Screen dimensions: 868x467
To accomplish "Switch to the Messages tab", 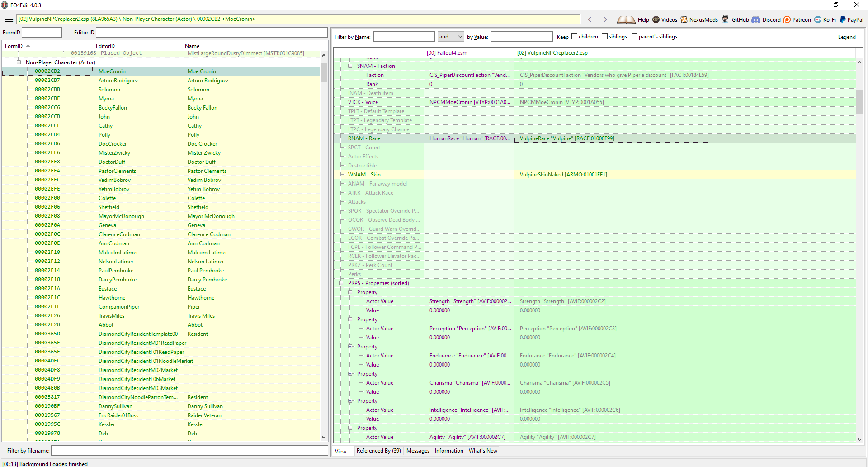I will click(x=418, y=451).
